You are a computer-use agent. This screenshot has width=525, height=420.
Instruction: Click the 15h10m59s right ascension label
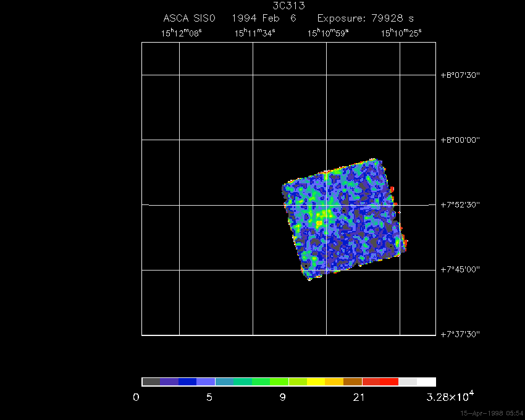pos(328,33)
